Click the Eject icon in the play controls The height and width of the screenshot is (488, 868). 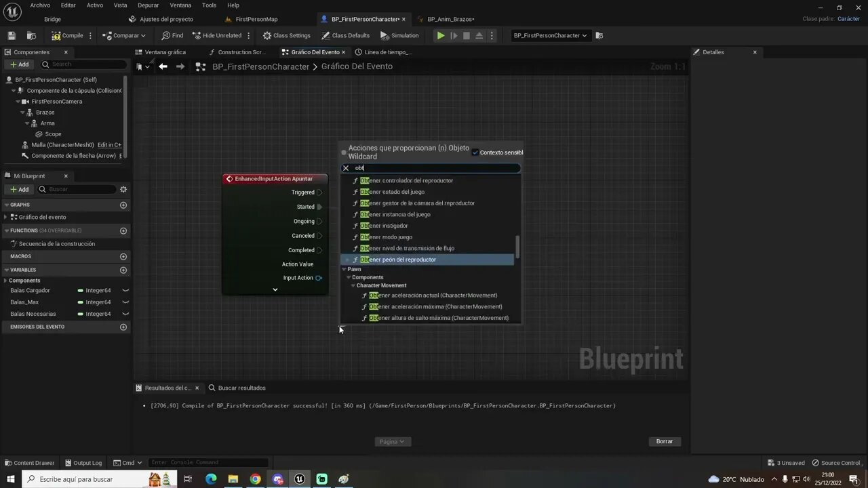click(x=479, y=35)
